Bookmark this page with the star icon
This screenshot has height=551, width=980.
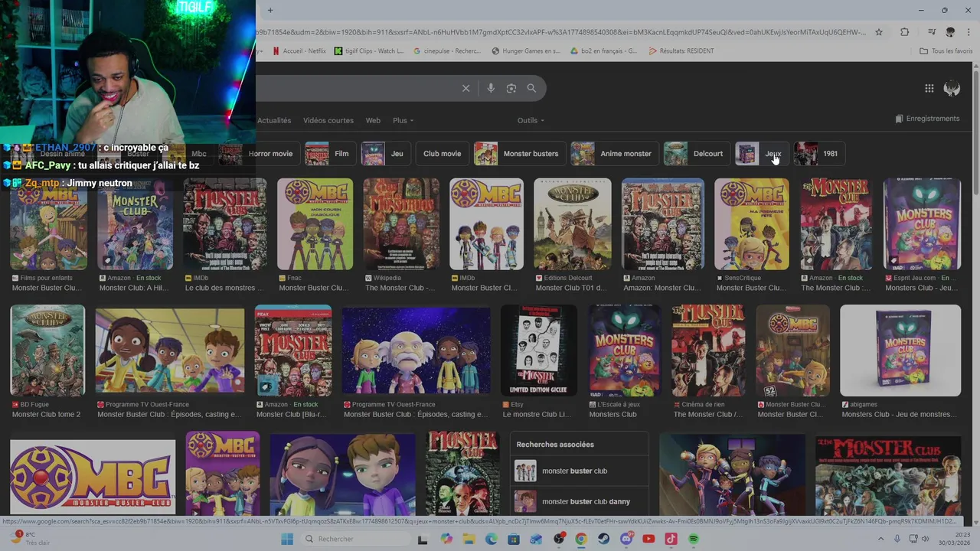tap(879, 32)
